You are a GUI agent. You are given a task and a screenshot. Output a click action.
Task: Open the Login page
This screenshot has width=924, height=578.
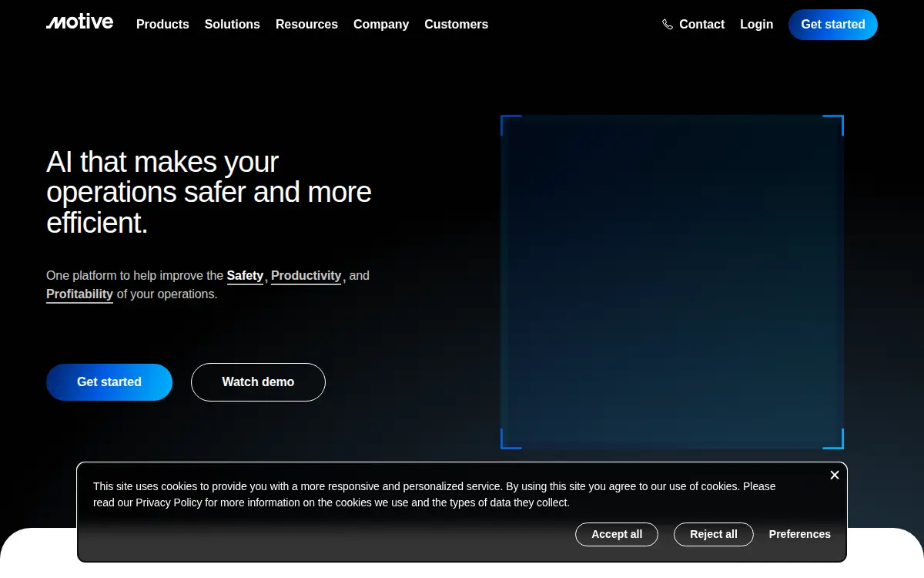(x=756, y=25)
